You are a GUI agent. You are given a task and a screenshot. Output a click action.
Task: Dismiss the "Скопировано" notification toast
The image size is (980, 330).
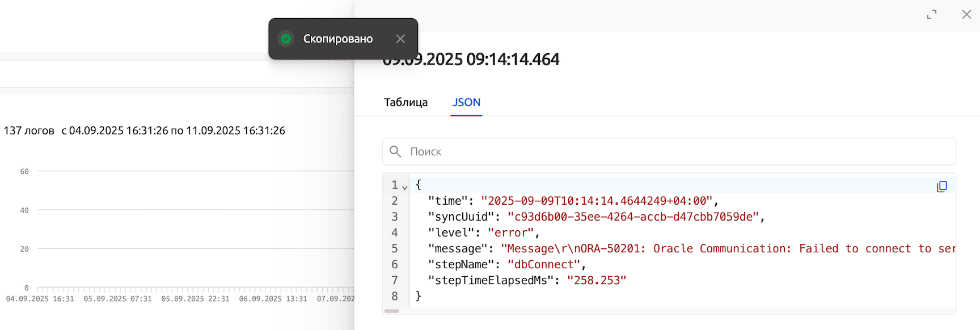(x=400, y=39)
